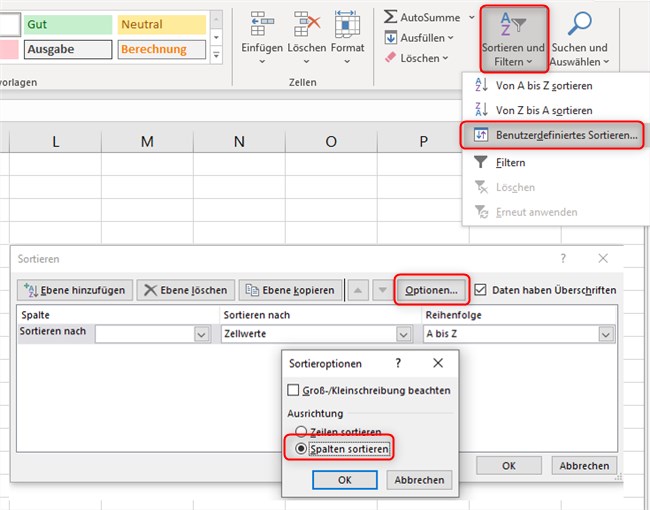Click the eraser Löschen icon
This screenshot has width=650, height=510.
[390, 58]
